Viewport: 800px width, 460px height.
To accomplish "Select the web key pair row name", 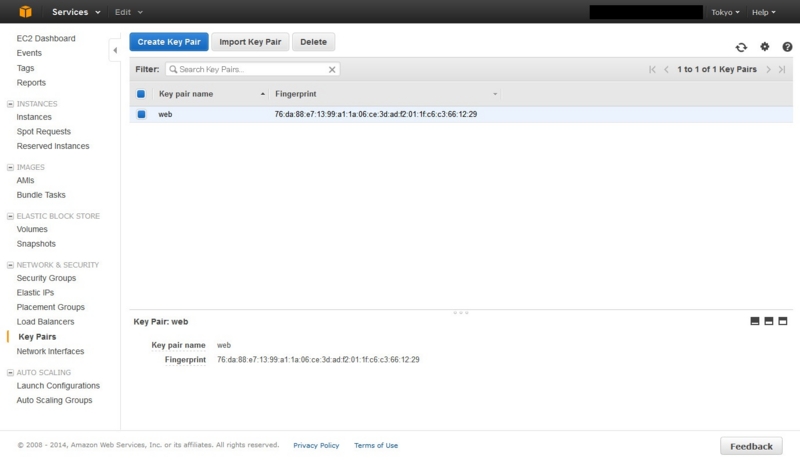I will point(165,114).
